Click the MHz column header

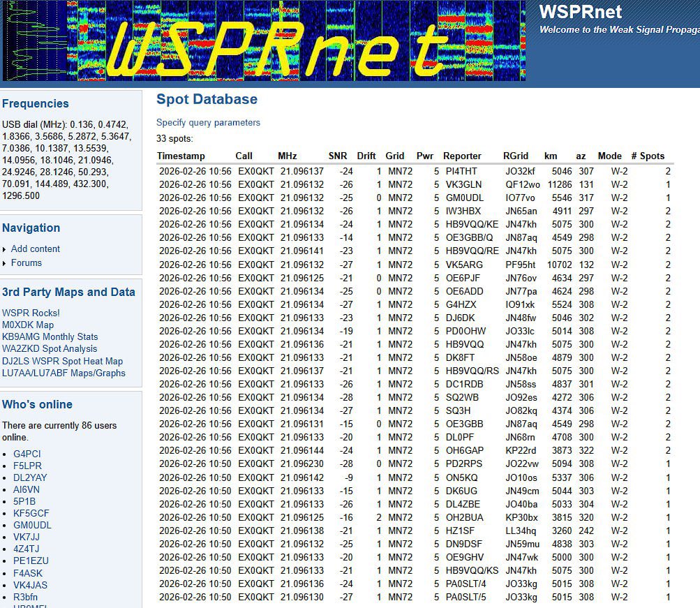pyautogui.click(x=287, y=156)
